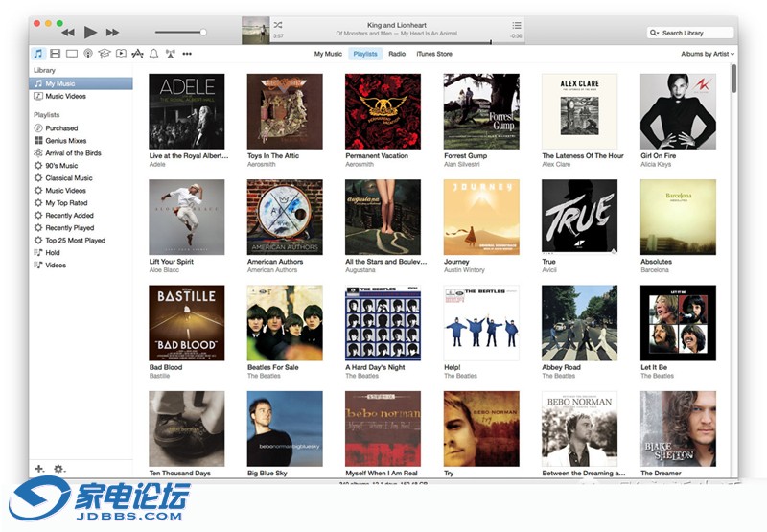The width and height of the screenshot is (767, 532).
Task: Open the Purchased playlist
Action: (81, 128)
